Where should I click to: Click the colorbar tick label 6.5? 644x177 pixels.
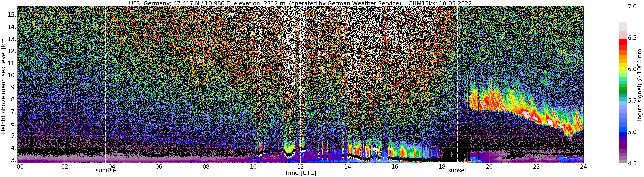(632, 38)
